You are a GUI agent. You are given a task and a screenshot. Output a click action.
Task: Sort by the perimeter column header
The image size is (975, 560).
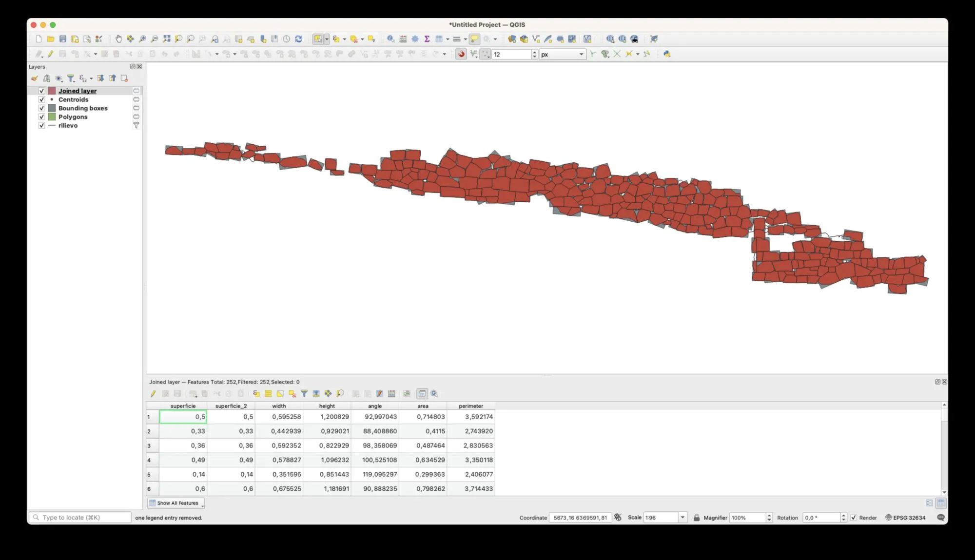coord(470,406)
